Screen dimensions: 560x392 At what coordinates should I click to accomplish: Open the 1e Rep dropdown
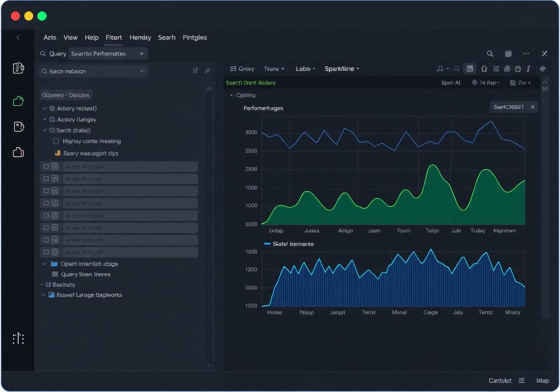(486, 83)
